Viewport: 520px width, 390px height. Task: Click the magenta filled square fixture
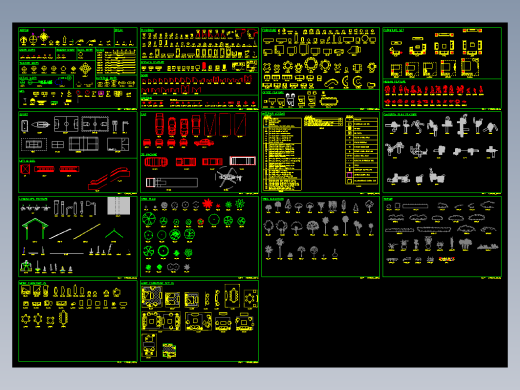(101, 94)
